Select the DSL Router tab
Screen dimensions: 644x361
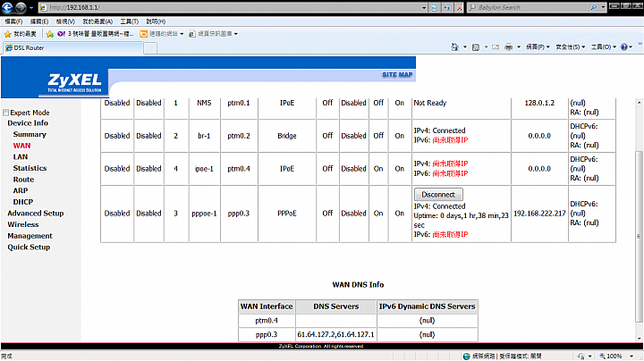click(73, 48)
